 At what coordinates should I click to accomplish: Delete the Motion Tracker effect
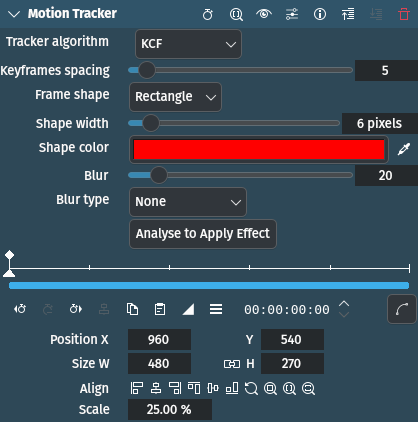point(404,14)
